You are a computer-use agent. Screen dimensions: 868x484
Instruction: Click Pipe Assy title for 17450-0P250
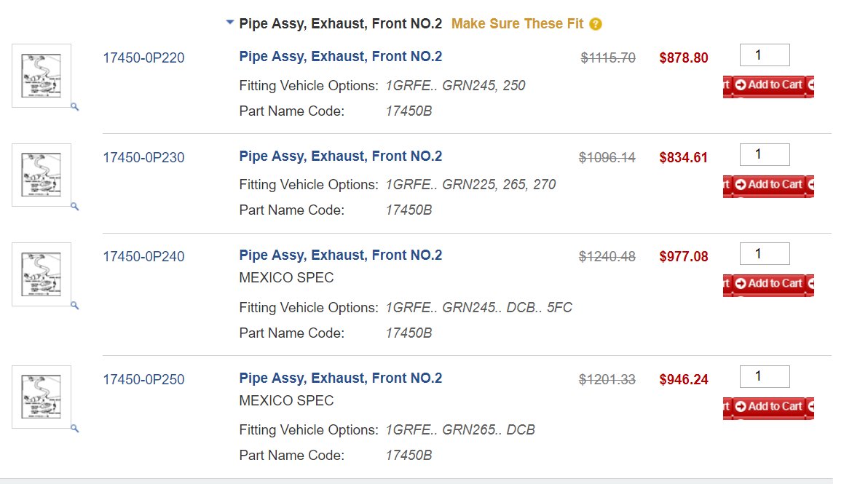pos(341,378)
